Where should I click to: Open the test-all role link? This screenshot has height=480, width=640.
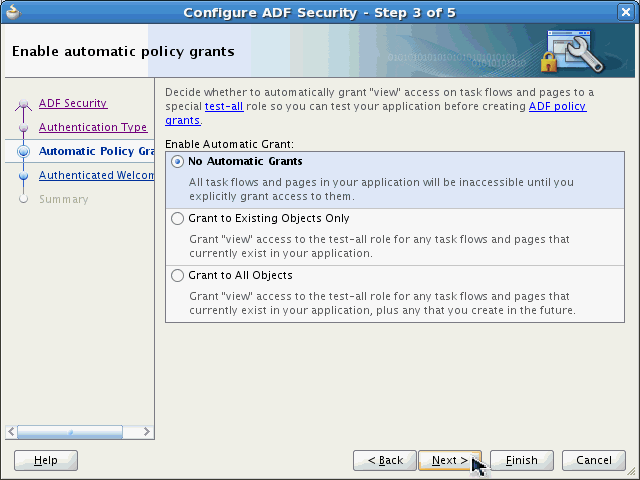tap(224, 107)
